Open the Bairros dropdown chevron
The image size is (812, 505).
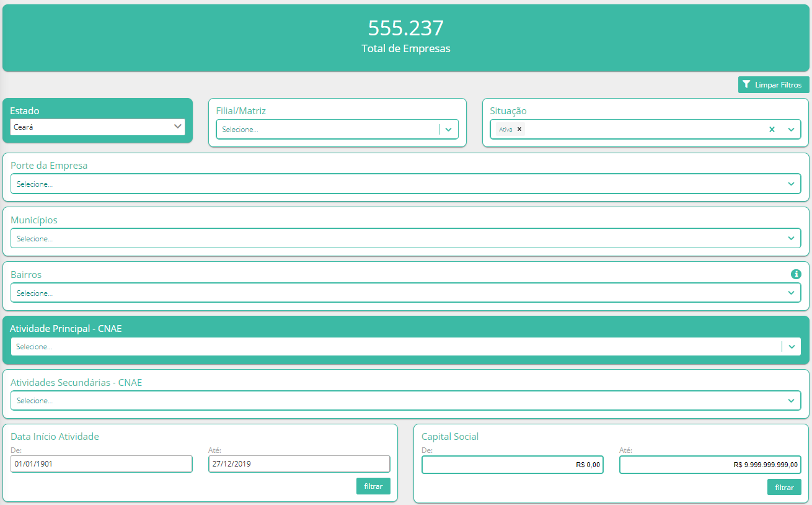791,293
